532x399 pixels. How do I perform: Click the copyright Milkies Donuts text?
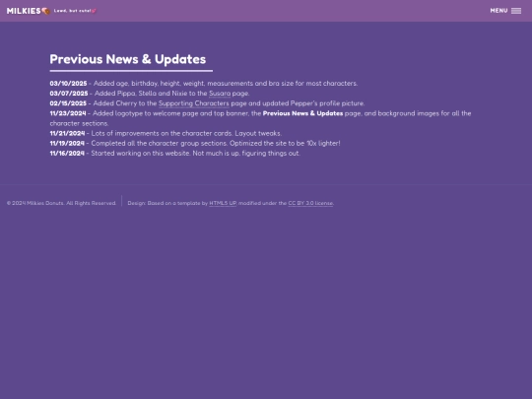click(x=61, y=203)
